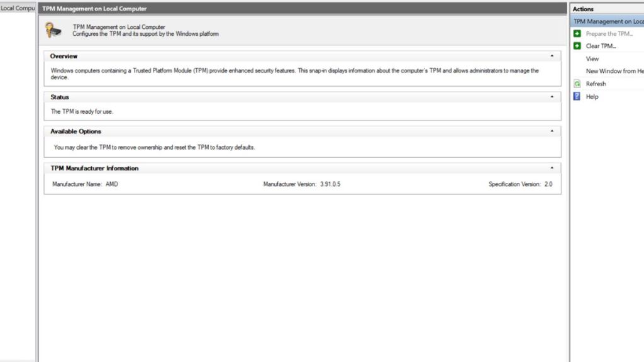Open the Help text entry in Actions pane
The height and width of the screenshot is (362, 644).
(x=592, y=97)
